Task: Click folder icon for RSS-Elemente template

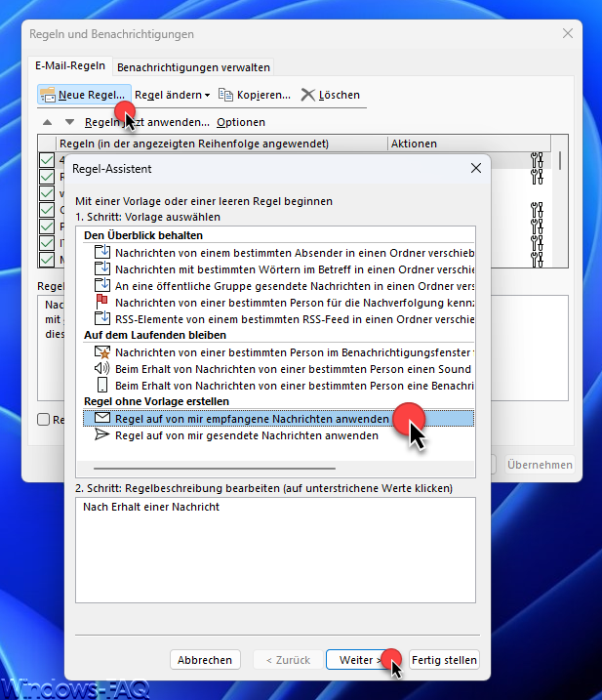Action: [102, 318]
